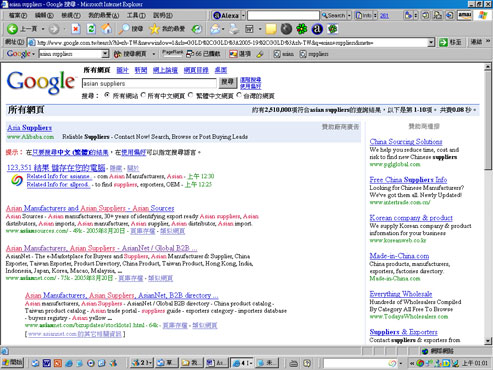The height and width of the screenshot is (370, 493).
Task: Click the Google toolbar Options icon
Action: pos(234,54)
